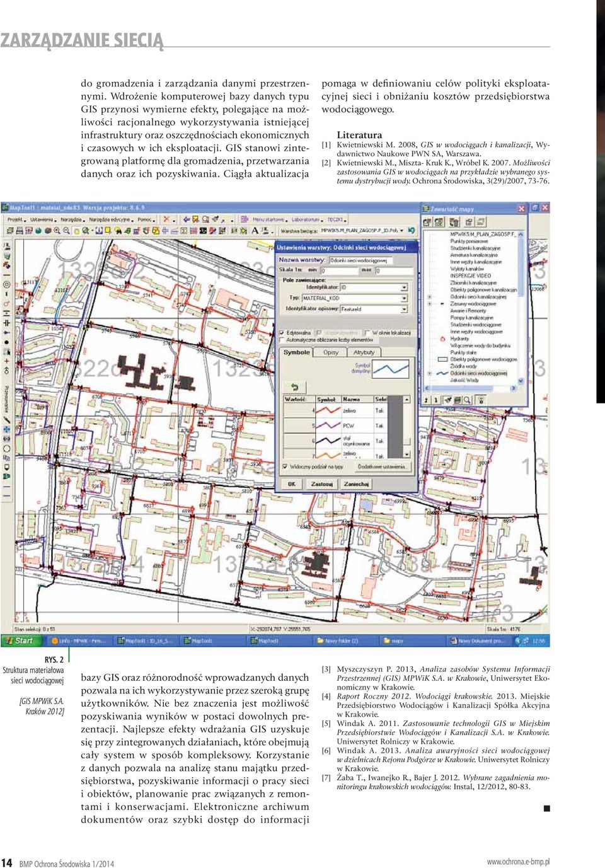Click the layer stack icon under the legend
Image resolution: width=605 pixels, height=868 pixels.
pyautogui.click(x=458, y=400)
